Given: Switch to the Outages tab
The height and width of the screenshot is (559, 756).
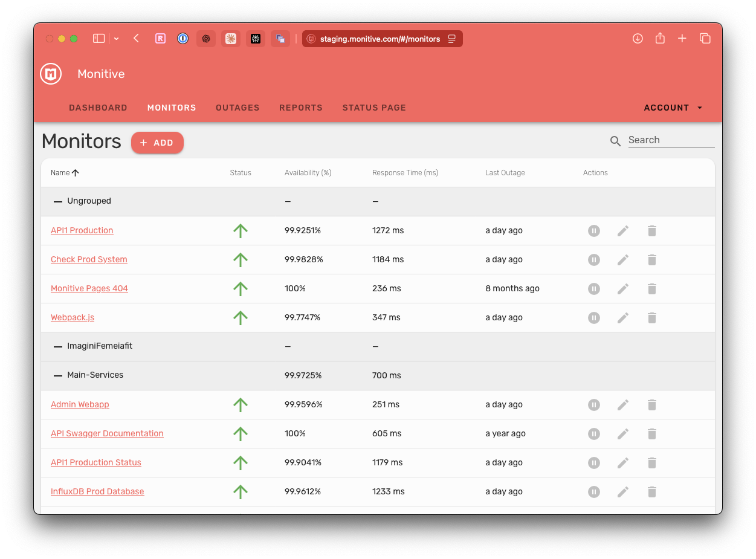Looking at the screenshot, I should (x=237, y=108).
